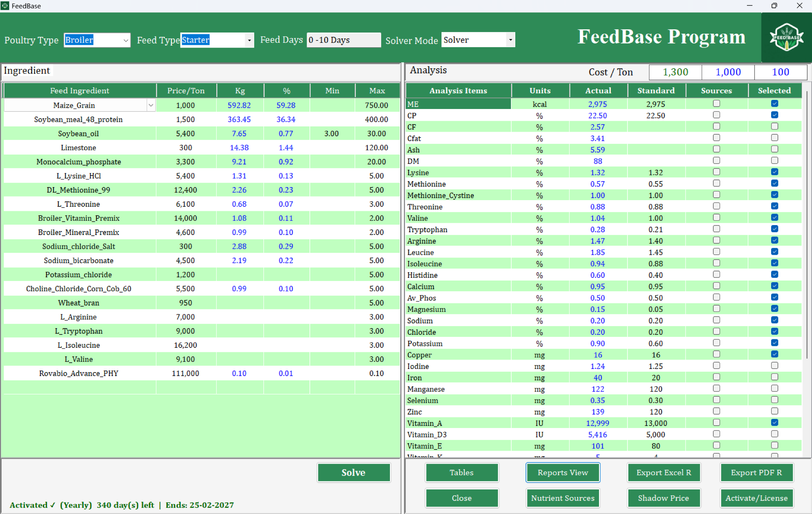Enable the Selected checkbox for CF
Screen dimensions: 812x514
click(774, 126)
